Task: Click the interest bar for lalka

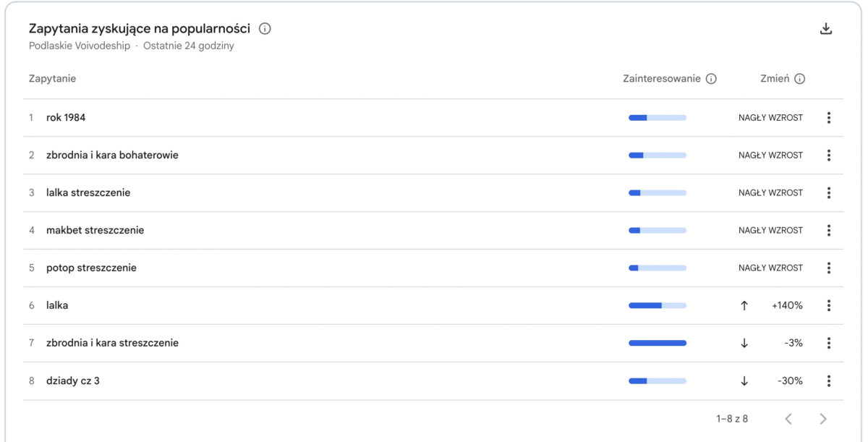Action: 658,306
